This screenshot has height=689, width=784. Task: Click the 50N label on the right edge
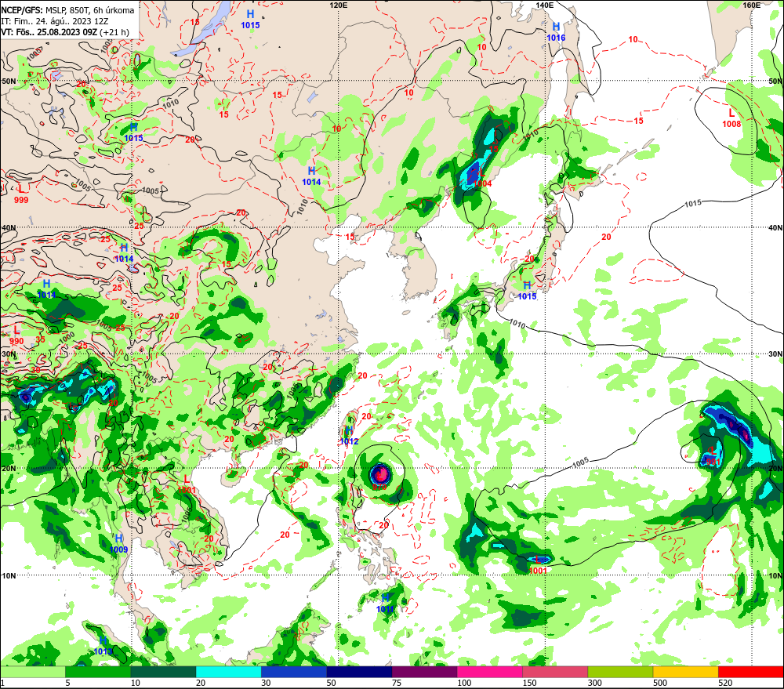pos(775,81)
